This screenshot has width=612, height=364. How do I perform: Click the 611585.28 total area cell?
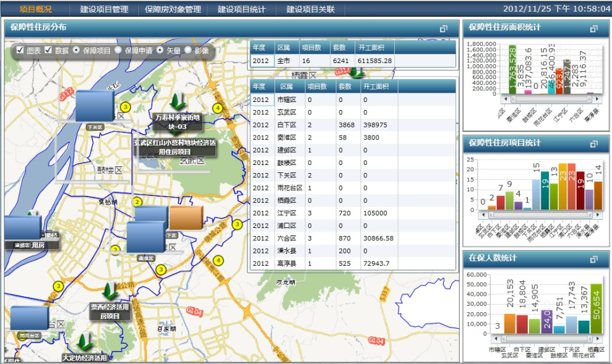tap(375, 61)
